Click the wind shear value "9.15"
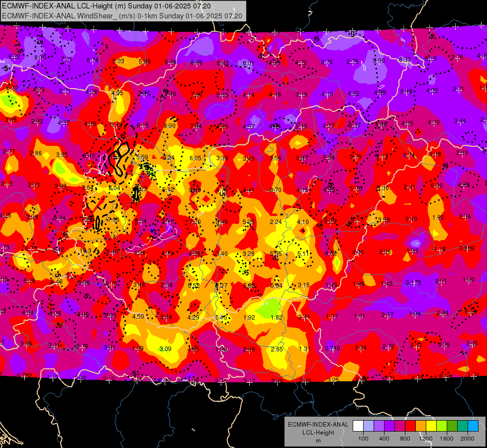The width and height of the screenshot is (487, 448). point(143,125)
